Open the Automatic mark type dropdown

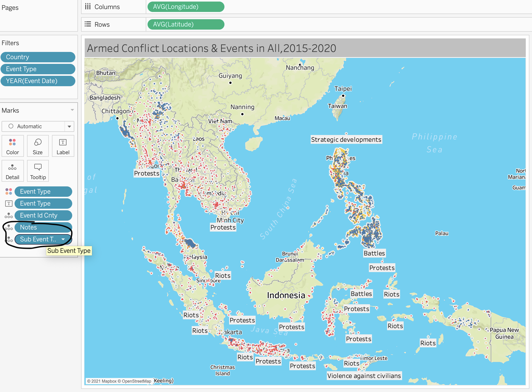point(69,126)
